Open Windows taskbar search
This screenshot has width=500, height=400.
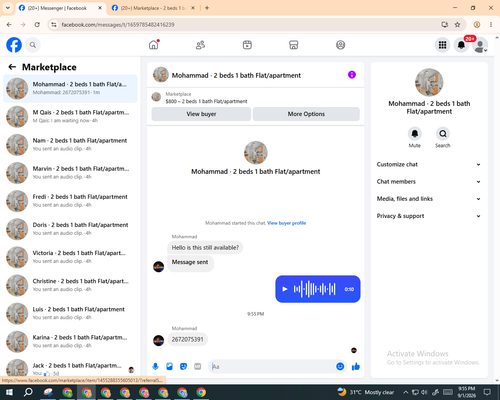(x=28, y=392)
